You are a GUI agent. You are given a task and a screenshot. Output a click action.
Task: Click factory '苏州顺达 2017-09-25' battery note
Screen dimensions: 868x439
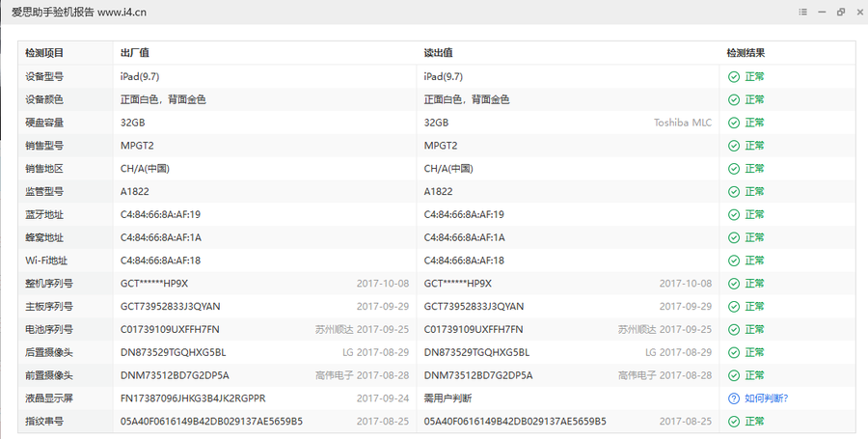point(362,329)
